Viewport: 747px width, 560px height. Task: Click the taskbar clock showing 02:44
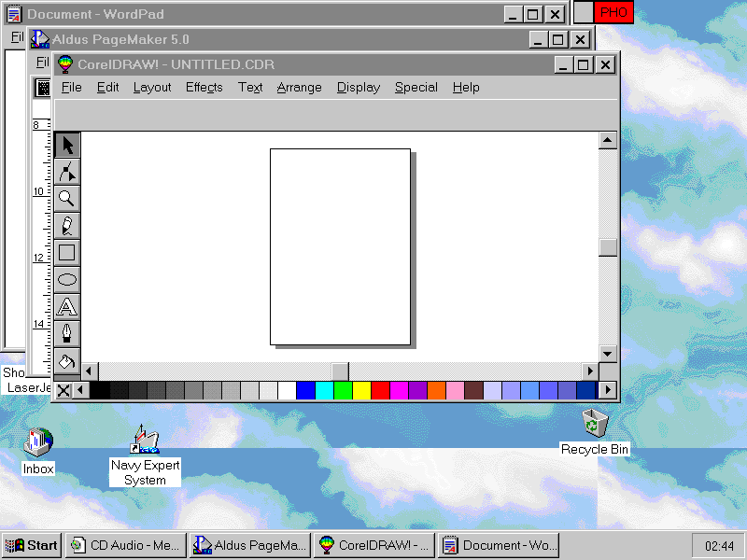[x=719, y=546]
